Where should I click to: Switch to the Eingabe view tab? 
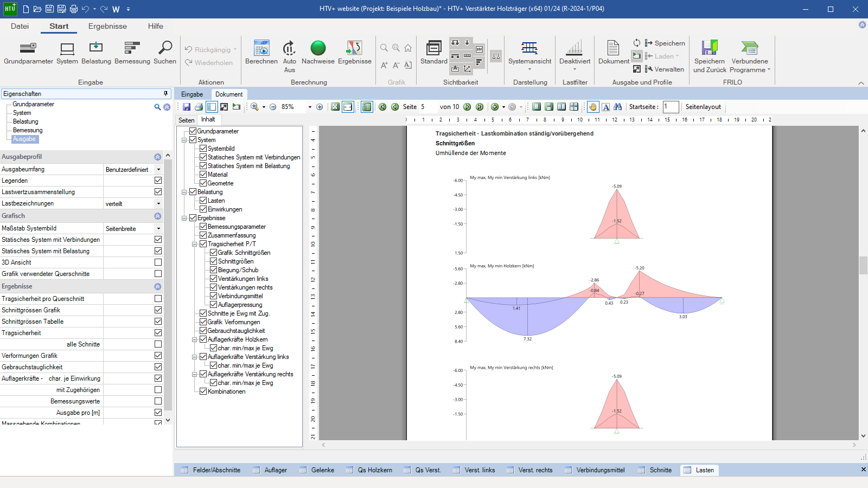click(192, 94)
